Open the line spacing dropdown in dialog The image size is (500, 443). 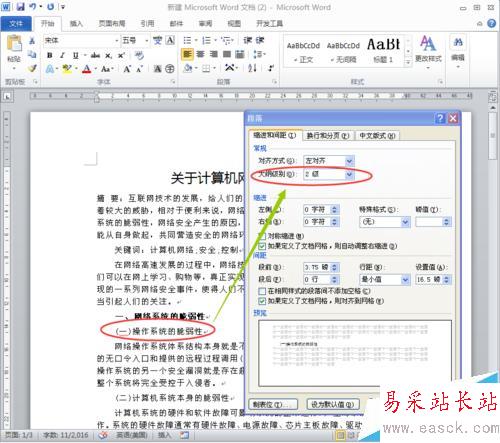point(405,279)
